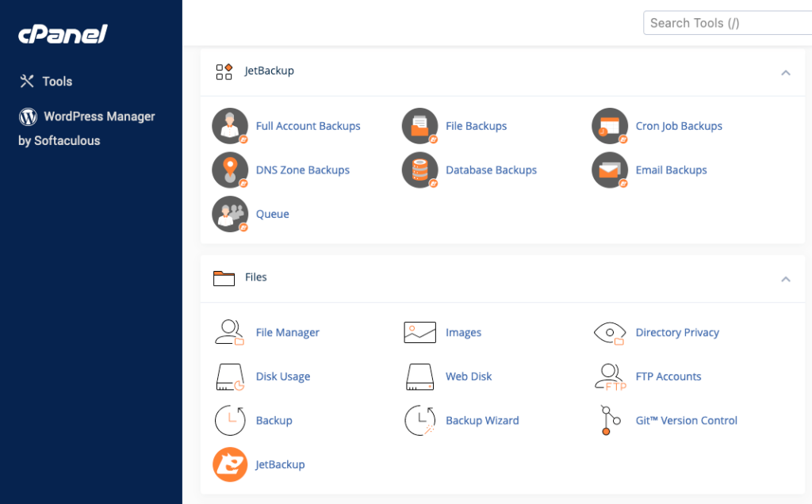Open the File Backups link
This screenshot has height=504, width=812.
pos(477,126)
